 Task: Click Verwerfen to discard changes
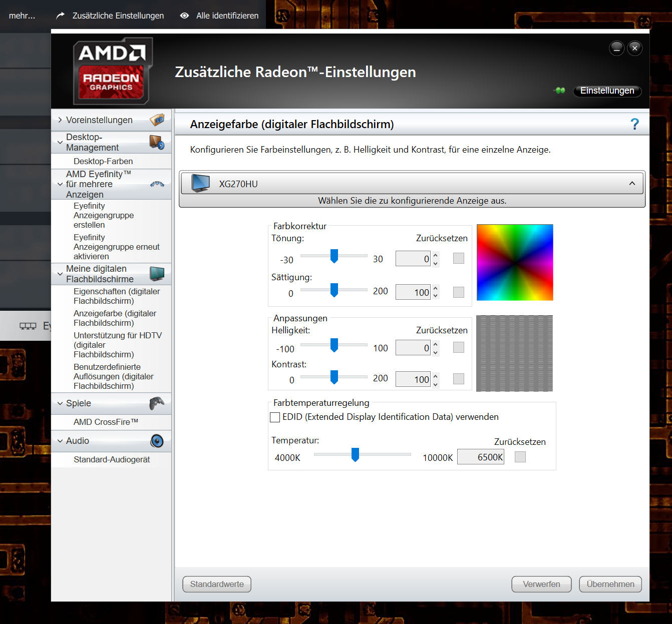coord(541,584)
